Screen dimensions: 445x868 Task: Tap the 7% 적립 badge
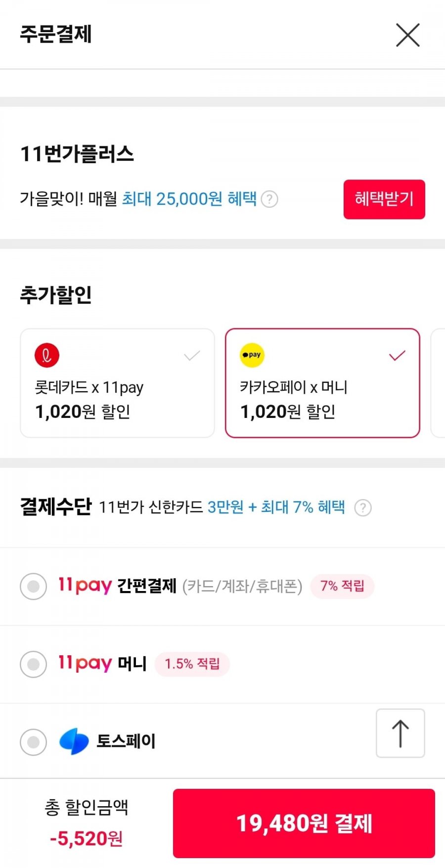tap(342, 586)
